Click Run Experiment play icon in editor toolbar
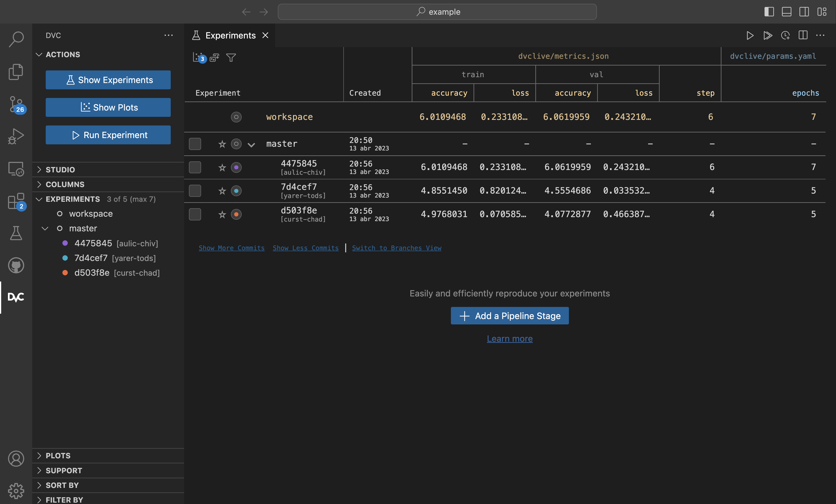 [750, 35]
